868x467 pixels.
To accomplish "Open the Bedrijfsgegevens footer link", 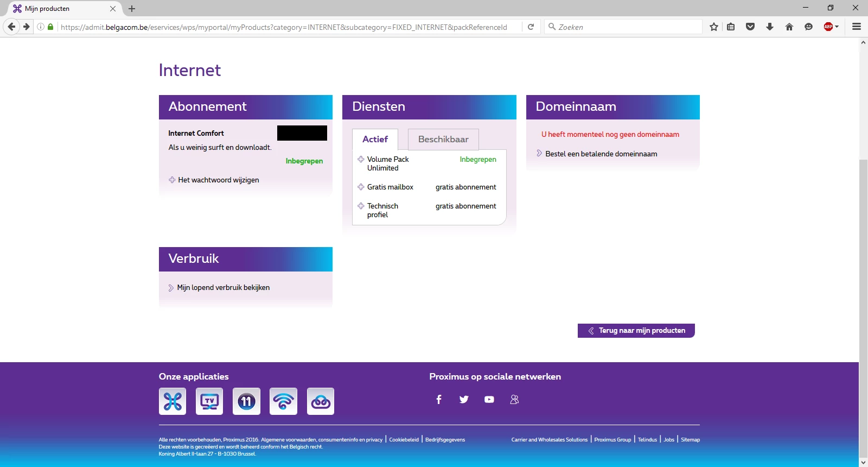I will tap(445, 440).
